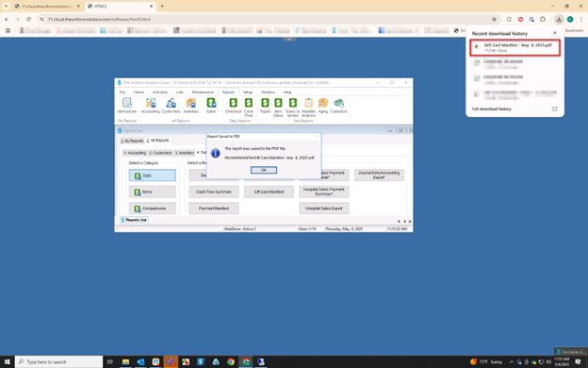Viewport: 588px width, 368px height.
Task: Switch to the My Reports tab
Action: 132,141
